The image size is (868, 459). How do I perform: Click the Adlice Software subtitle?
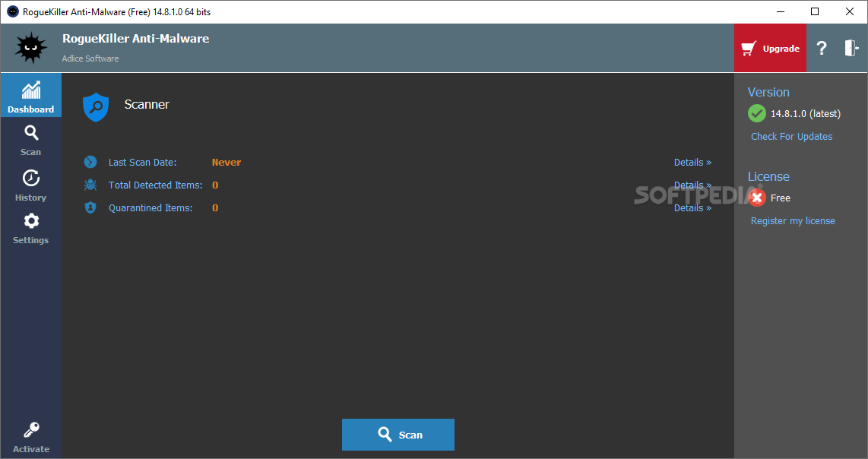(90, 59)
